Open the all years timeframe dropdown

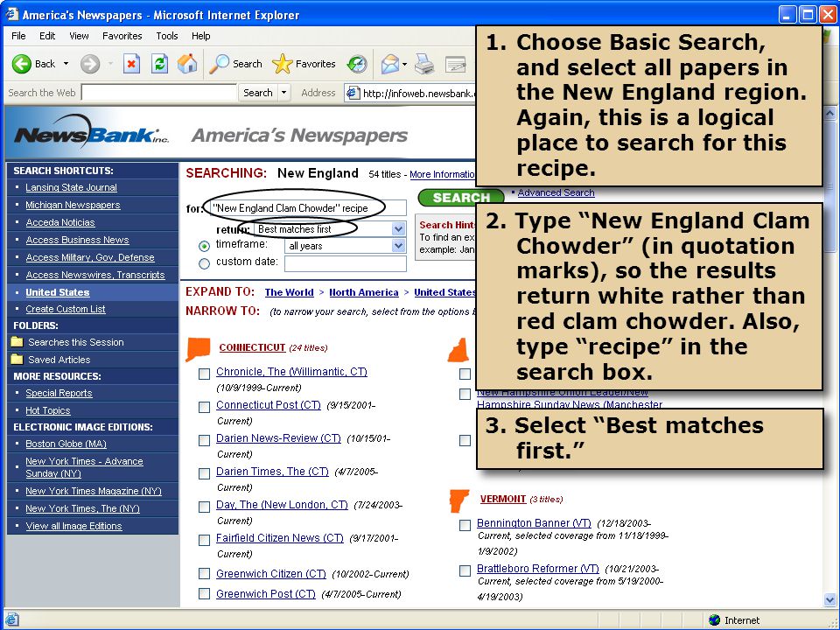pyautogui.click(x=398, y=246)
